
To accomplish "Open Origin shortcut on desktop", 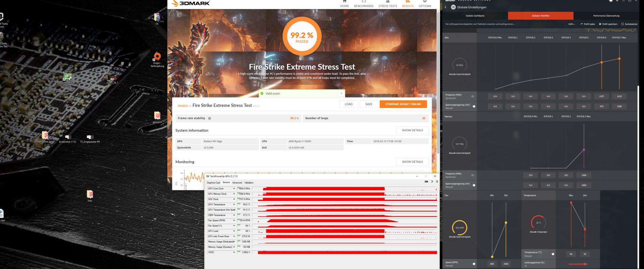I will 157,60.
